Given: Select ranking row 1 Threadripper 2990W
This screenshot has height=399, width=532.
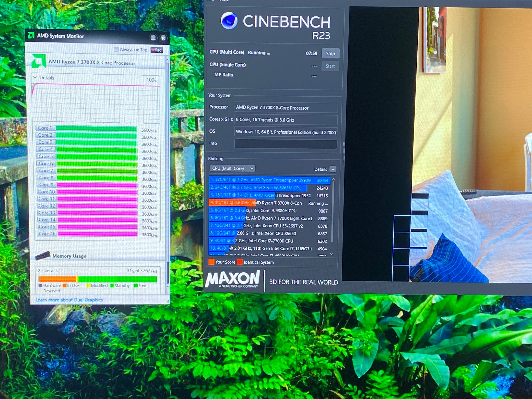Looking at the screenshot, I should pos(270,180).
